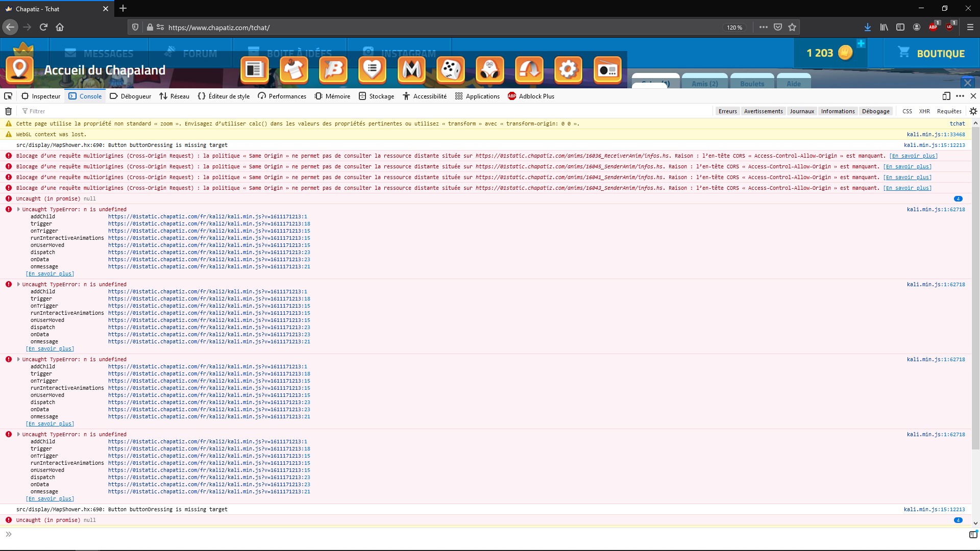Click the map pin icon beside Accueil du Chapaland

[x=20, y=69]
